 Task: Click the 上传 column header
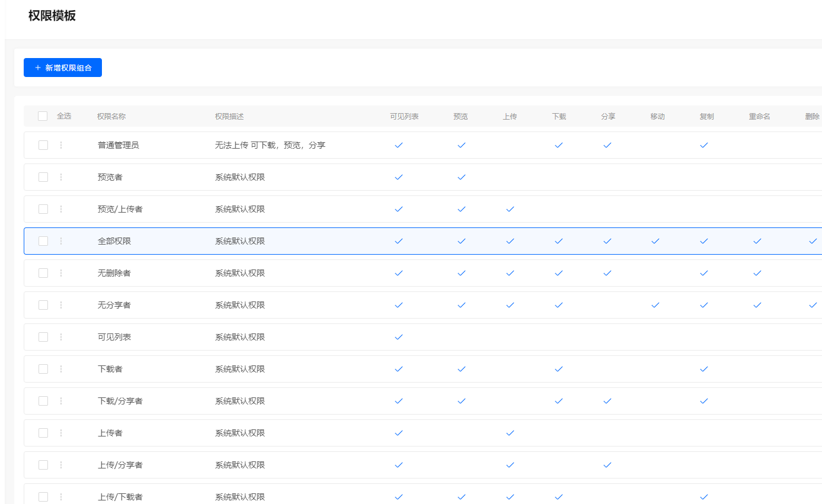pyautogui.click(x=510, y=117)
